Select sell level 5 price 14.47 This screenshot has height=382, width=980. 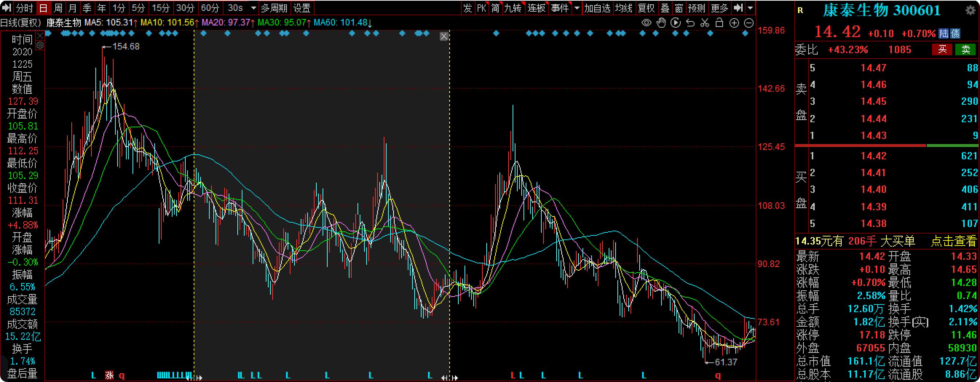(x=873, y=68)
